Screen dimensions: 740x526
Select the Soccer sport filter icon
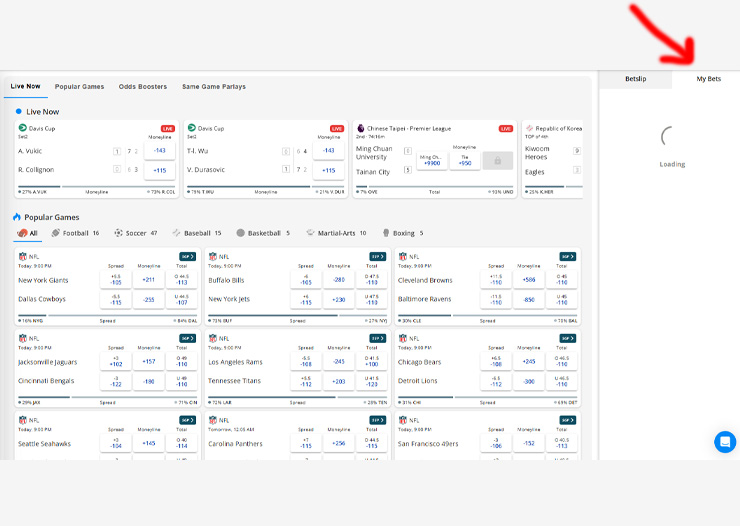click(119, 233)
